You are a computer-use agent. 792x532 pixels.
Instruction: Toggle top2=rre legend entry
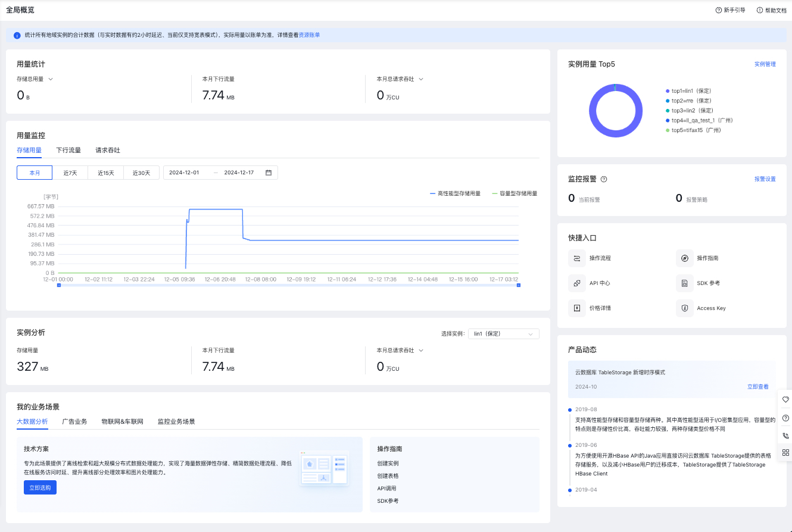point(688,101)
